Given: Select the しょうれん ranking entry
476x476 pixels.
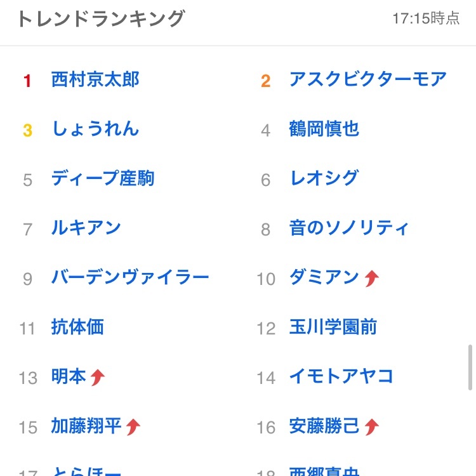Looking at the screenshot, I should point(95,129).
